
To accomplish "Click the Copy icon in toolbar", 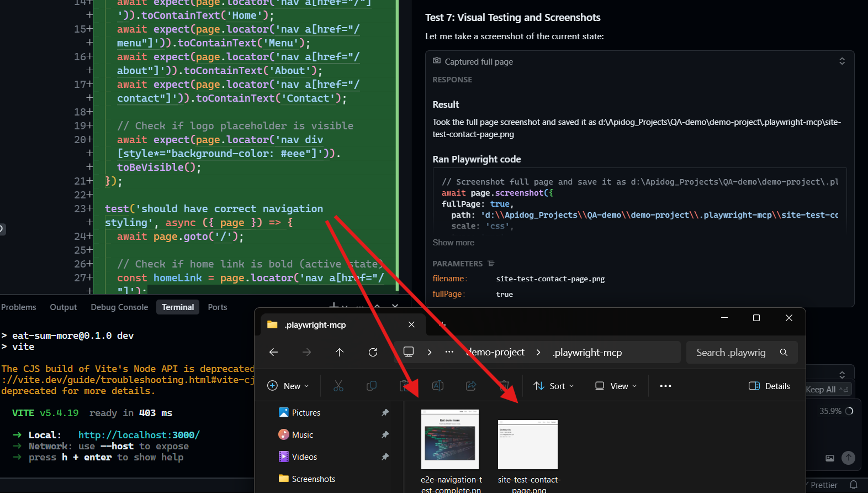I will (372, 386).
